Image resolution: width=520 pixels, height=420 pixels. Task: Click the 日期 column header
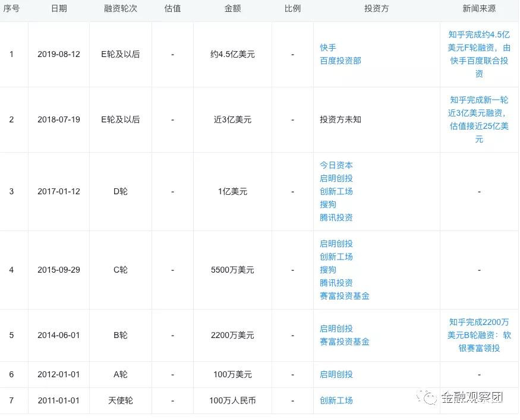click(59, 8)
